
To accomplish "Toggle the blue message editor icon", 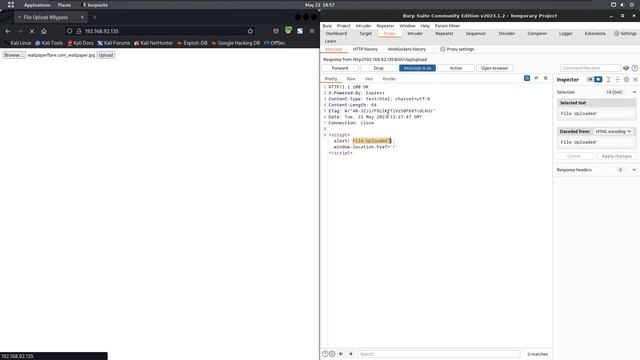I will (x=527, y=78).
